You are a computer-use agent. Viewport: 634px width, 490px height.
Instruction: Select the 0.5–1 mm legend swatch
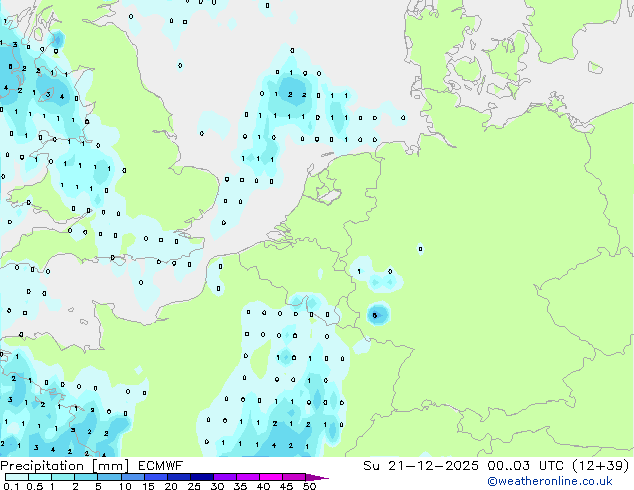pos(40,477)
